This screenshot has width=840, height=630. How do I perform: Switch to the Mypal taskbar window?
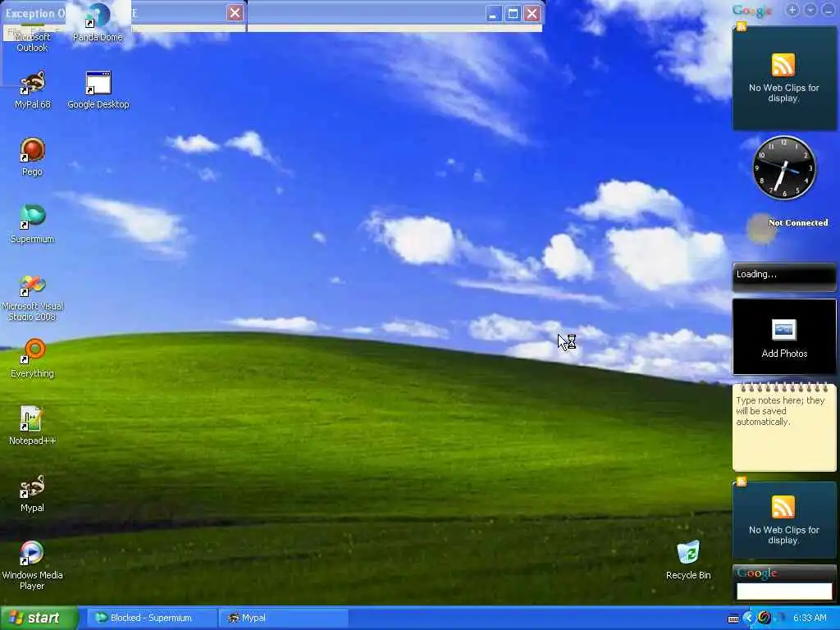(x=284, y=618)
